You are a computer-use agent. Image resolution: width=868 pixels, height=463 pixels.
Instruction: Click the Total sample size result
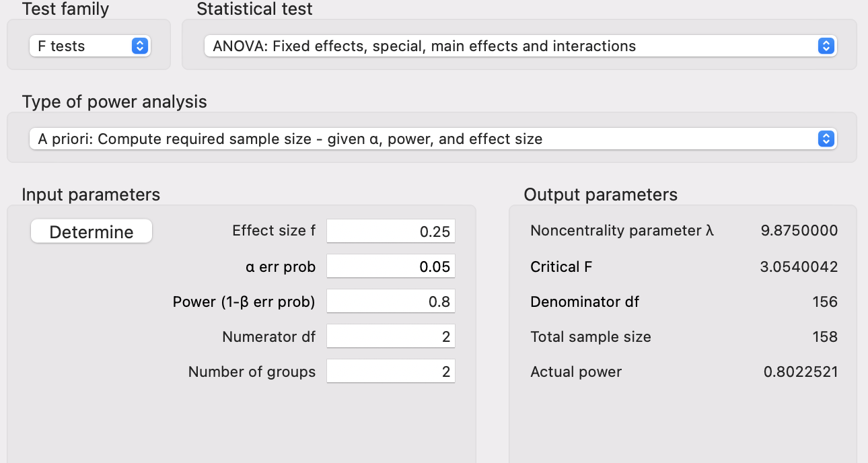(x=825, y=336)
